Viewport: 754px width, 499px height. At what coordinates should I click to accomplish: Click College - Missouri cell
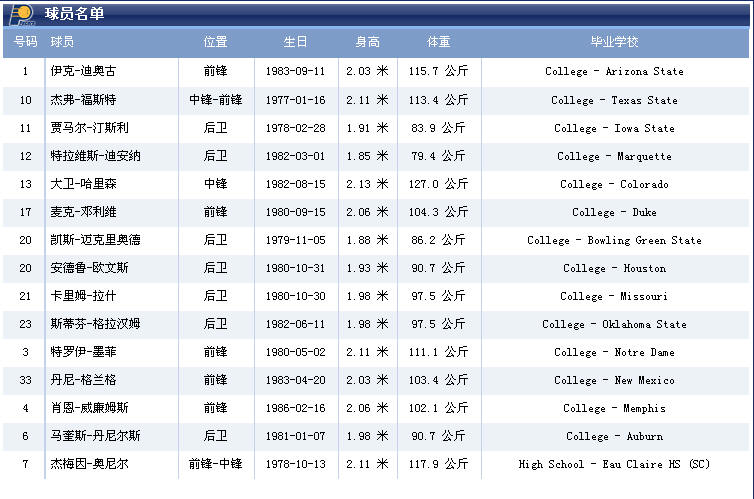[615, 296]
